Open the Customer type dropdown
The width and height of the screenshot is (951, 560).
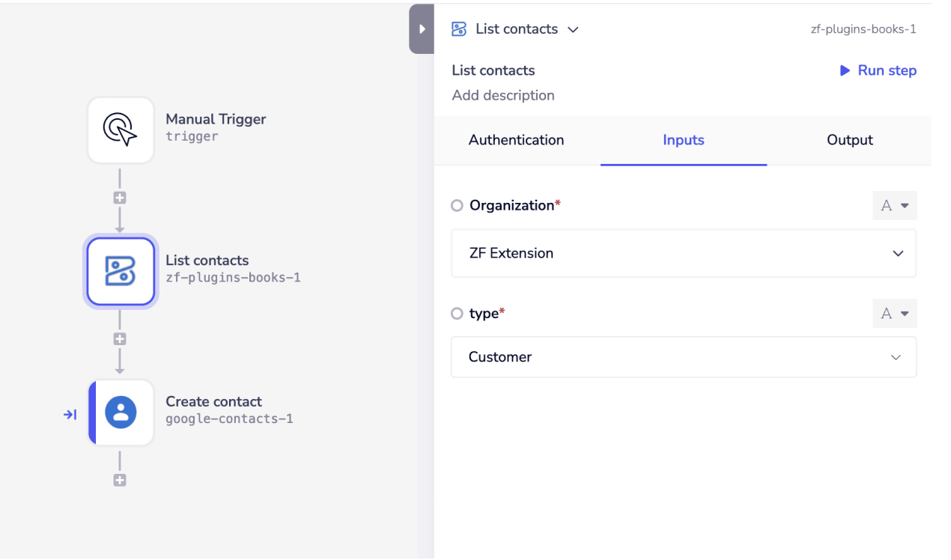click(x=683, y=357)
